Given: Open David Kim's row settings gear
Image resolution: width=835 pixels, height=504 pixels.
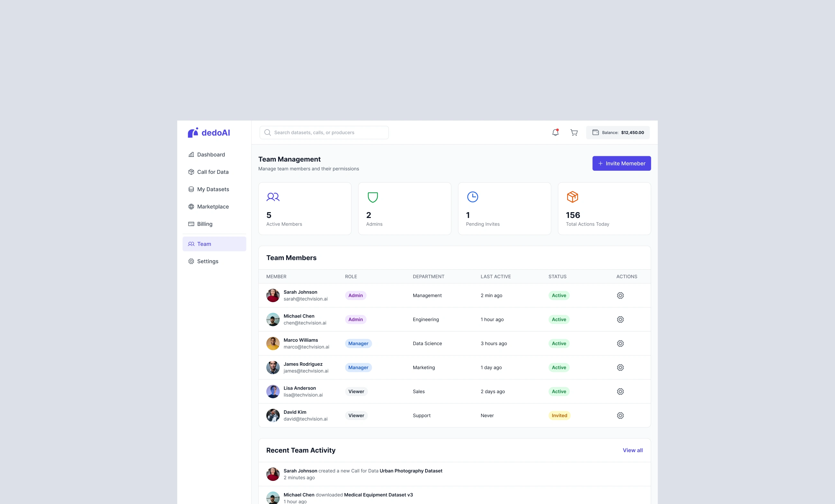Looking at the screenshot, I should click(620, 416).
